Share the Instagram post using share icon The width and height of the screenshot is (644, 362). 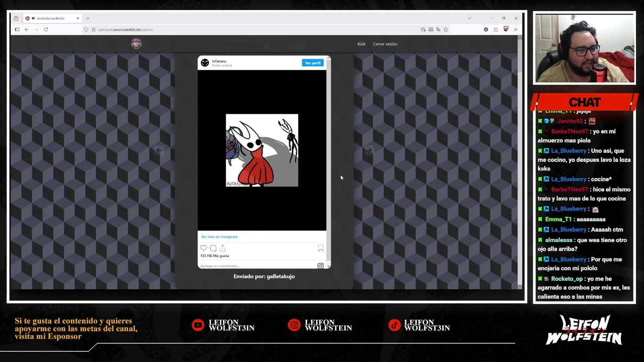222,248
